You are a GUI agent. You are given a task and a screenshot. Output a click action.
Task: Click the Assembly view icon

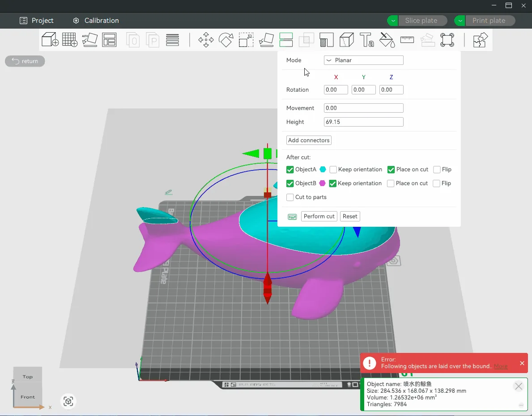447,40
